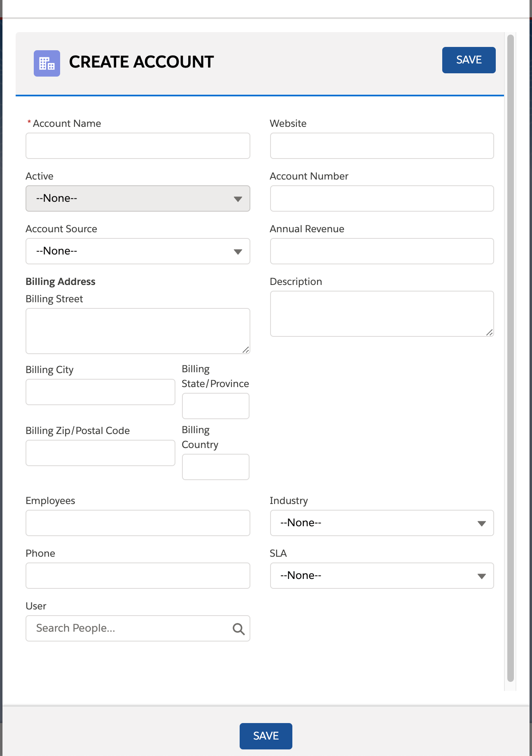Click the Billing Zip/Postal Code field
This screenshot has height=756, width=532.
(x=100, y=453)
